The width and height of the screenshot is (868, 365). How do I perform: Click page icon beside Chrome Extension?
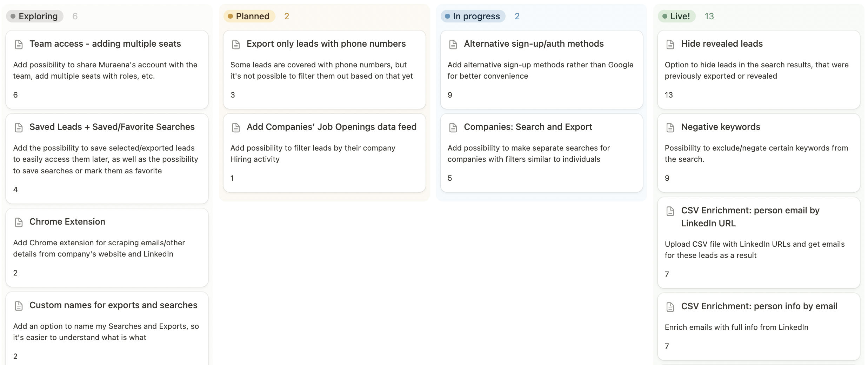pyautogui.click(x=19, y=222)
